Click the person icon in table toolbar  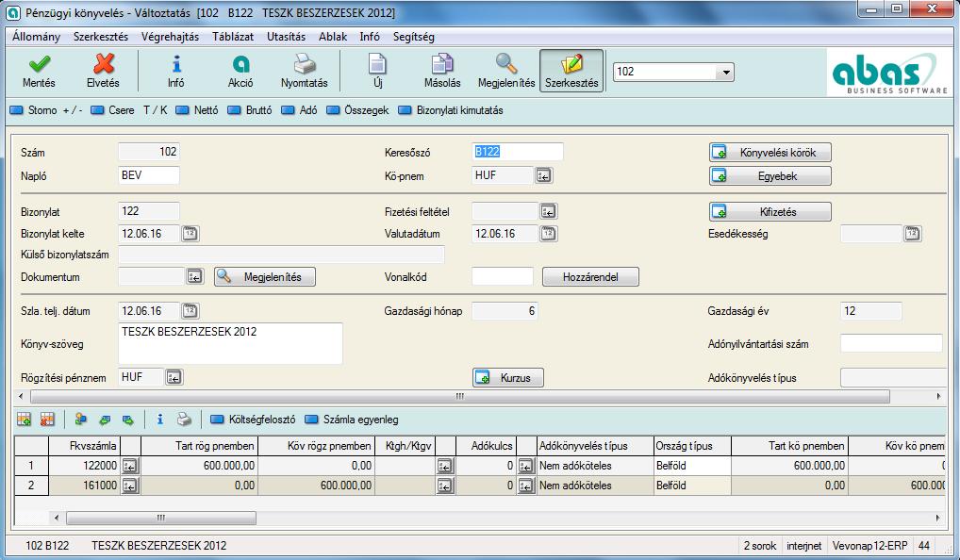[80, 420]
